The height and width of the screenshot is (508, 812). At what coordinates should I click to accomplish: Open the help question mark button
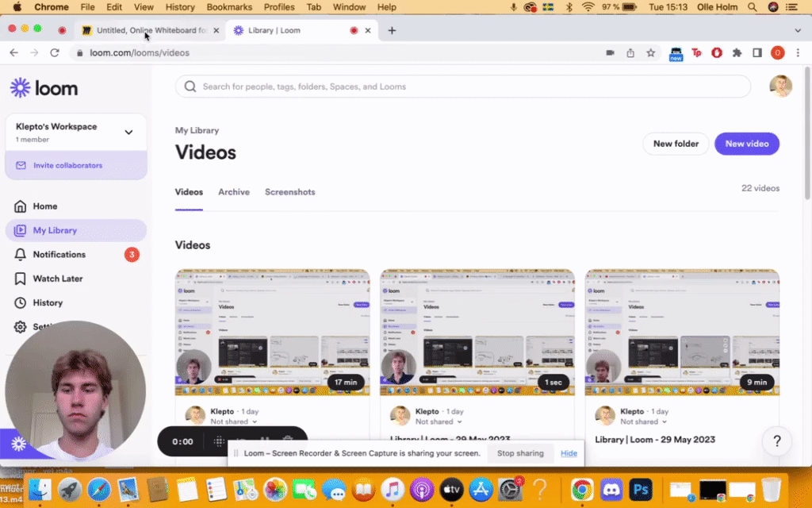pyautogui.click(x=777, y=441)
